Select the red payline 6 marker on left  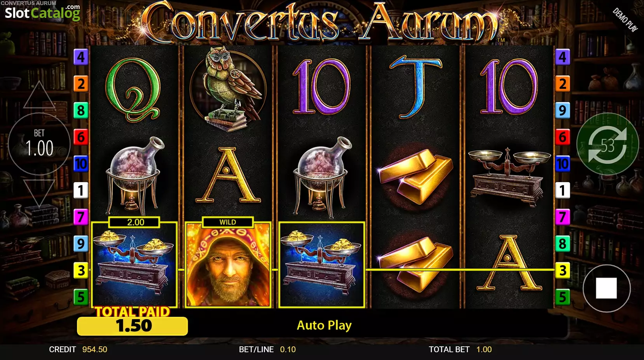[x=81, y=137]
